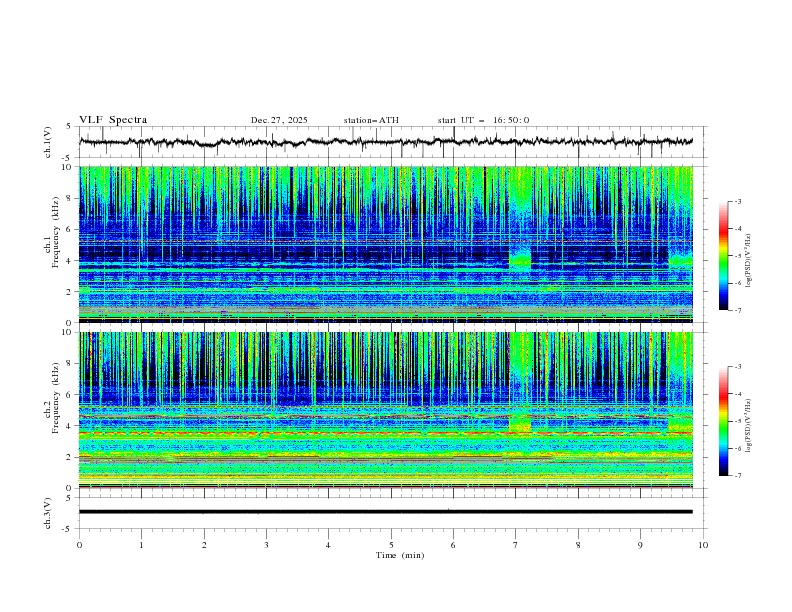Click the time axis tick label '0'

pyautogui.click(x=79, y=545)
